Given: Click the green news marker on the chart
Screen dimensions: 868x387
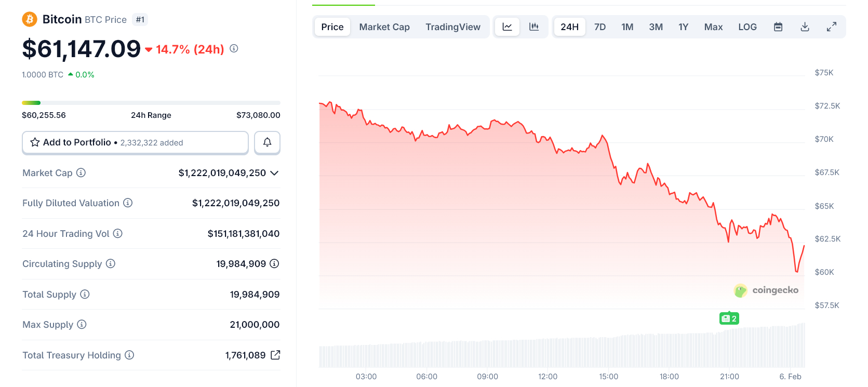Looking at the screenshot, I should click(x=729, y=318).
